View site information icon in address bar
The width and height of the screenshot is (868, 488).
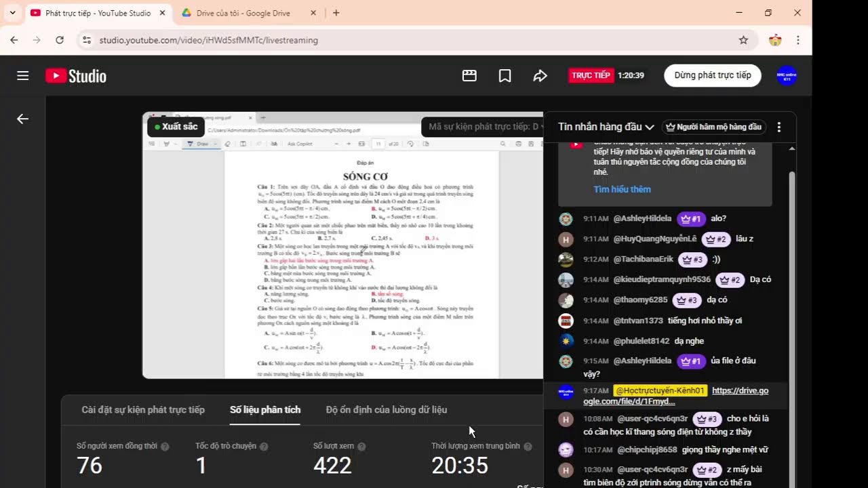(86, 40)
